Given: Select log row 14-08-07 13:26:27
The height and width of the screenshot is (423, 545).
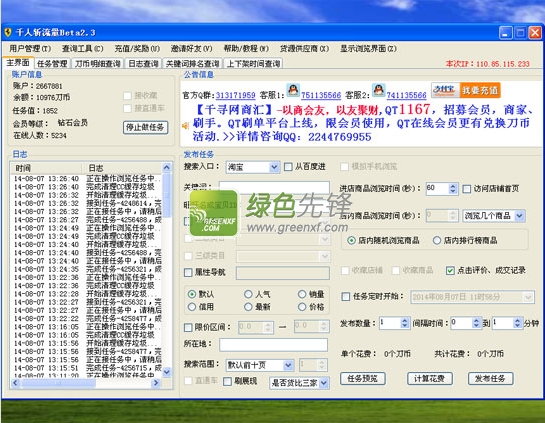Looking at the screenshot, I should [x=87, y=220].
